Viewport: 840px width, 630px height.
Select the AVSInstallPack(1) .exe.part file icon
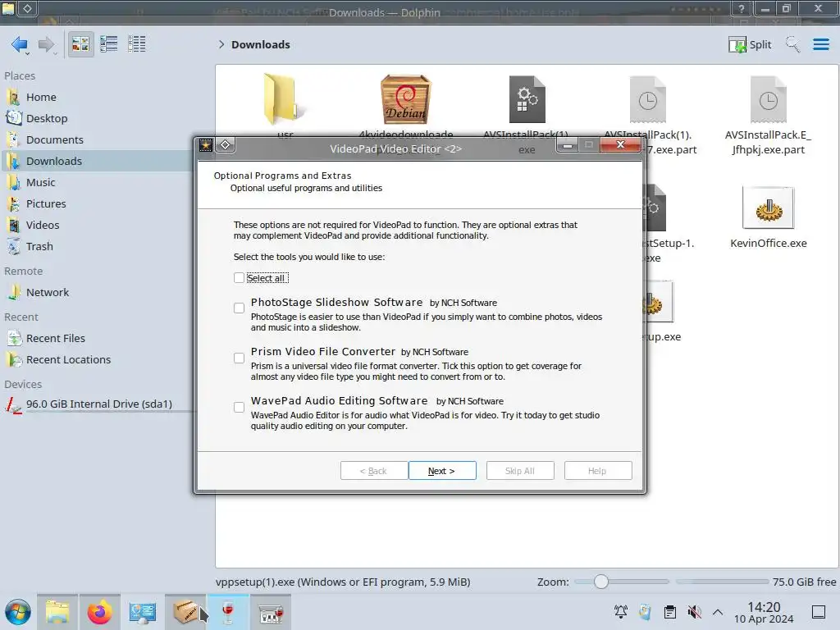(x=648, y=99)
